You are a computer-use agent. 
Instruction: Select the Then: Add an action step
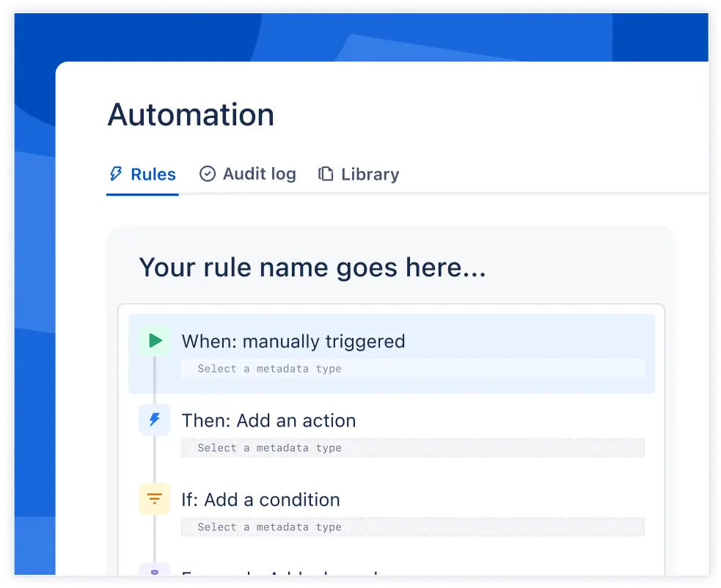click(268, 420)
